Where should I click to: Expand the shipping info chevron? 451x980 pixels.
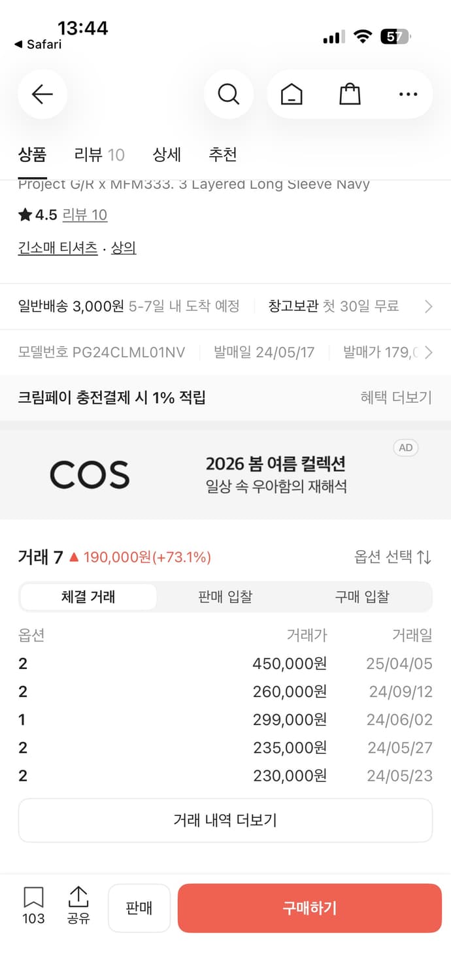click(x=429, y=306)
